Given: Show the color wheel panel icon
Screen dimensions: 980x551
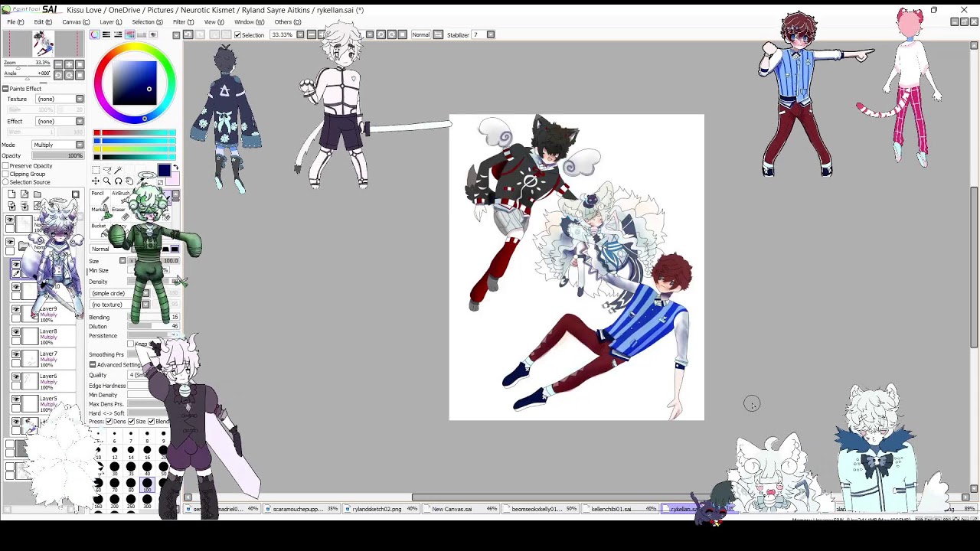Looking at the screenshot, I should tap(95, 34).
